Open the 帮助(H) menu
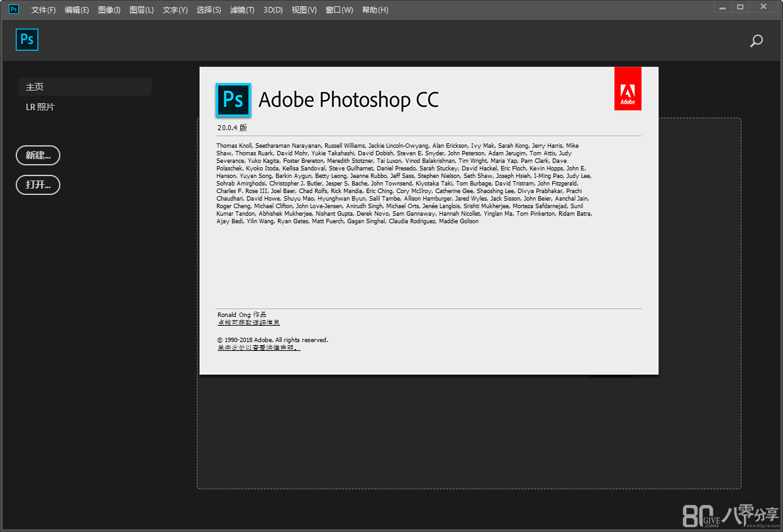 tap(375, 10)
